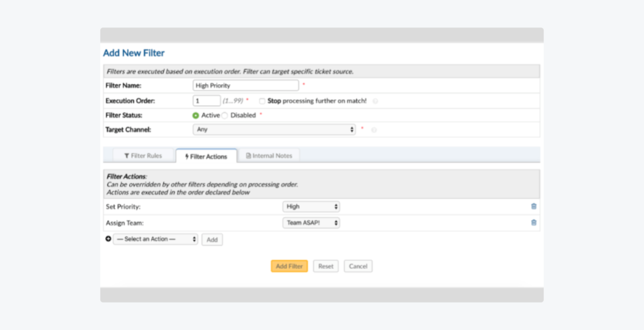
Task: Click help icon next to Stop processing
Action: [375, 101]
